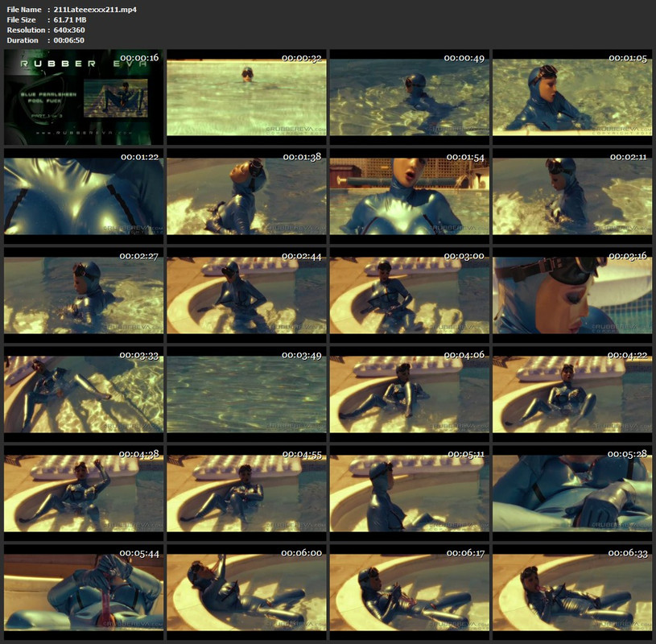Image resolution: width=656 pixels, height=644 pixels.
Task: Click the frame stamped 00:03:00
Action: [x=409, y=295]
